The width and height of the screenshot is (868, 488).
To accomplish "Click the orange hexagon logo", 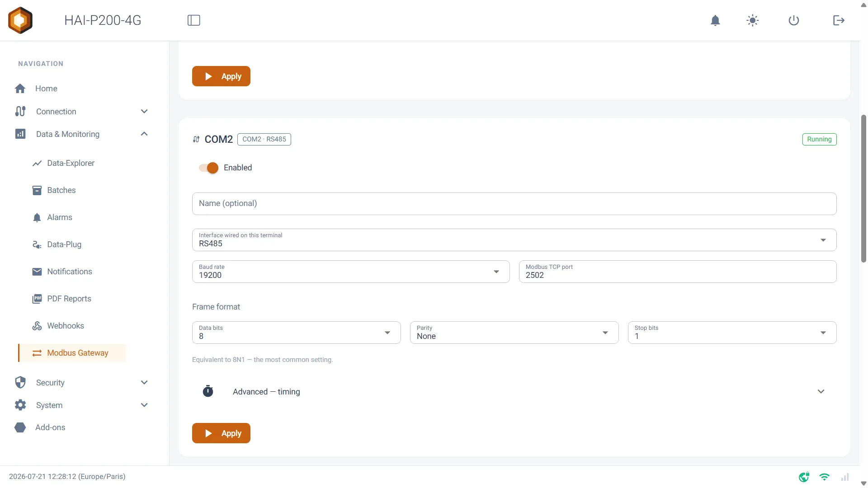I will (x=20, y=20).
